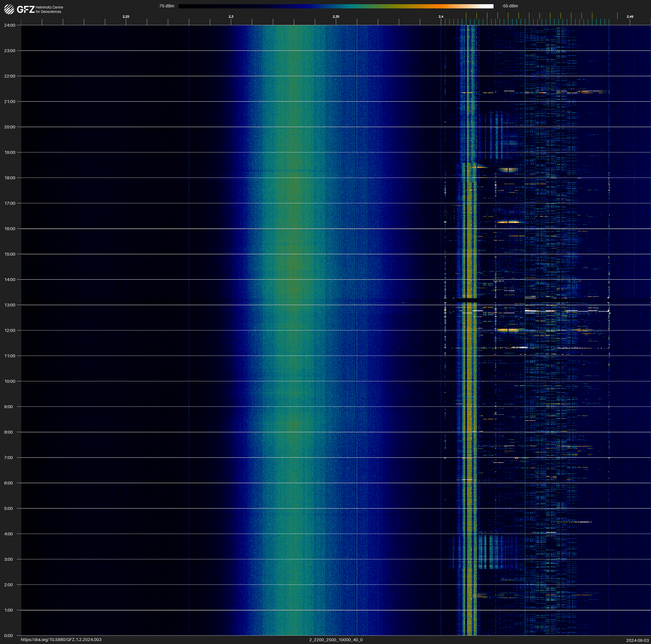Click the 2.4 frequency axis label

(x=441, y=17)
